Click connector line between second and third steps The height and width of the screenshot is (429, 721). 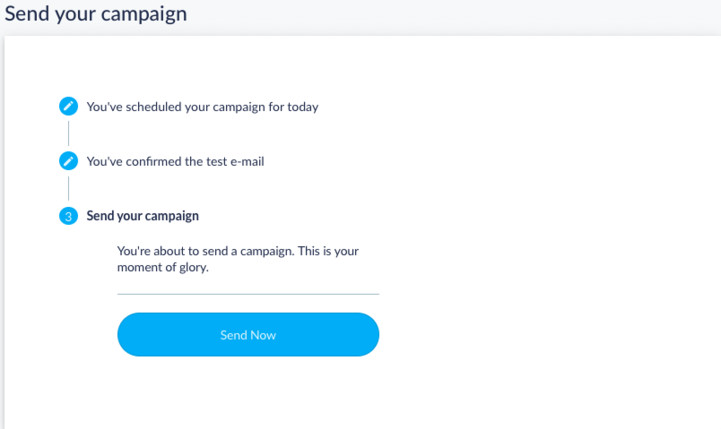click(69, 188)
